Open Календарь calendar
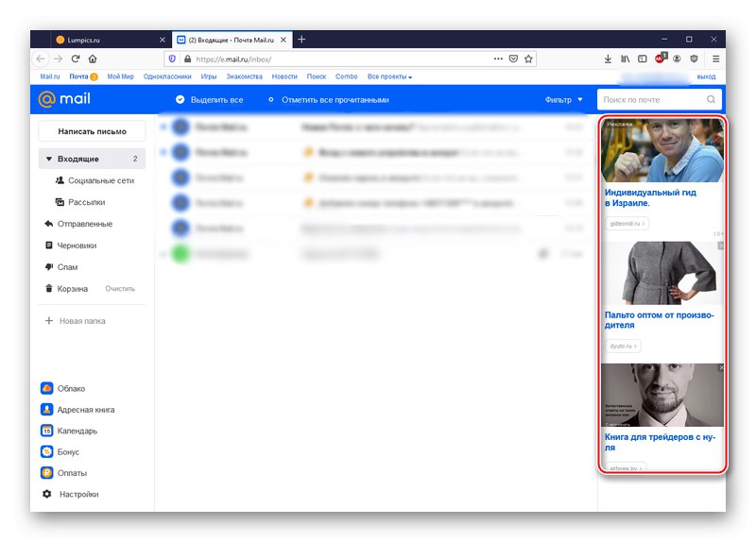This screenshot has height=542, width=756. [69, 431]
